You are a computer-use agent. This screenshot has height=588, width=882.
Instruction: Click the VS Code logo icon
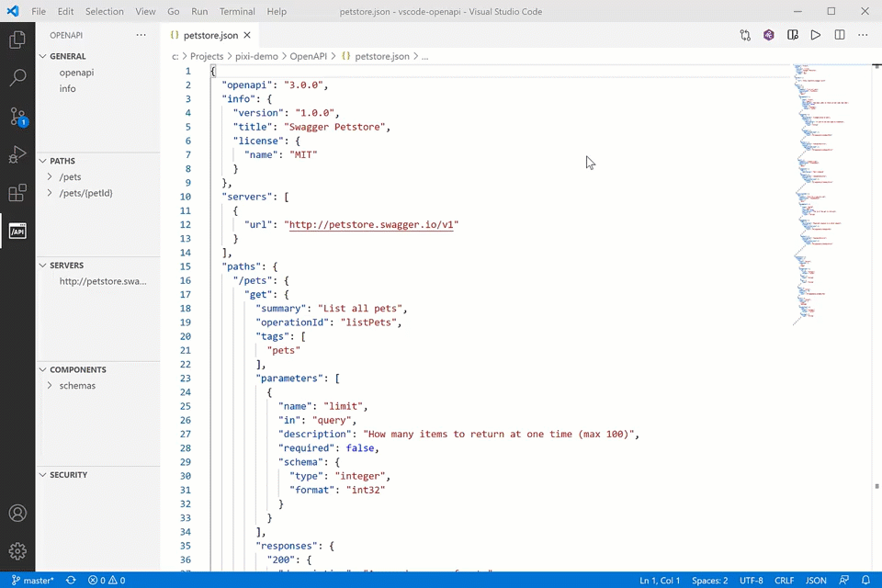pos(12,11)
